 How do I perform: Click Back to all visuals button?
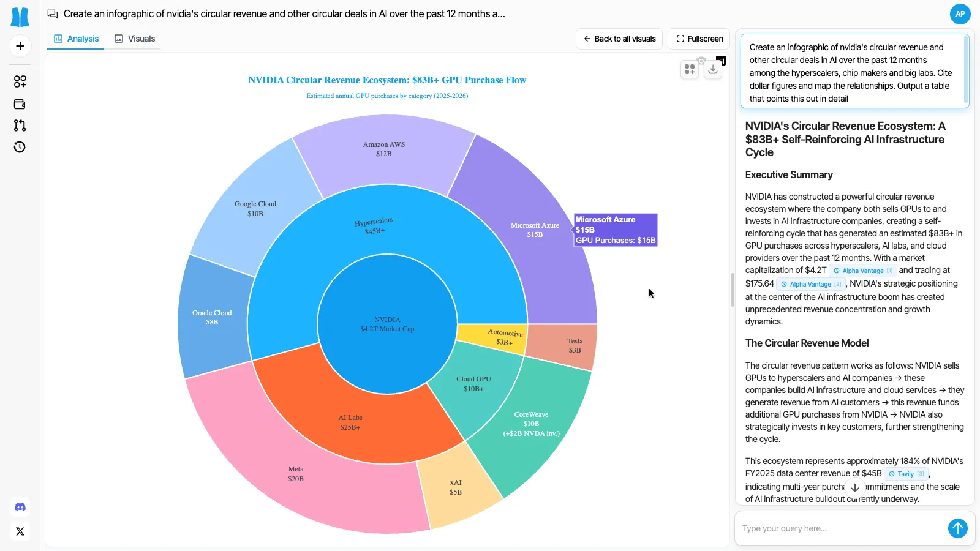619,39
